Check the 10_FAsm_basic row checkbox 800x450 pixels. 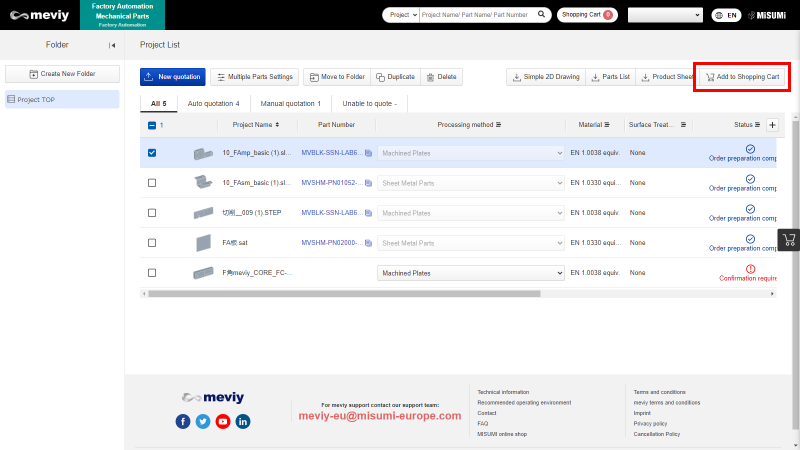pyautogui.click(x=152, y=183)
